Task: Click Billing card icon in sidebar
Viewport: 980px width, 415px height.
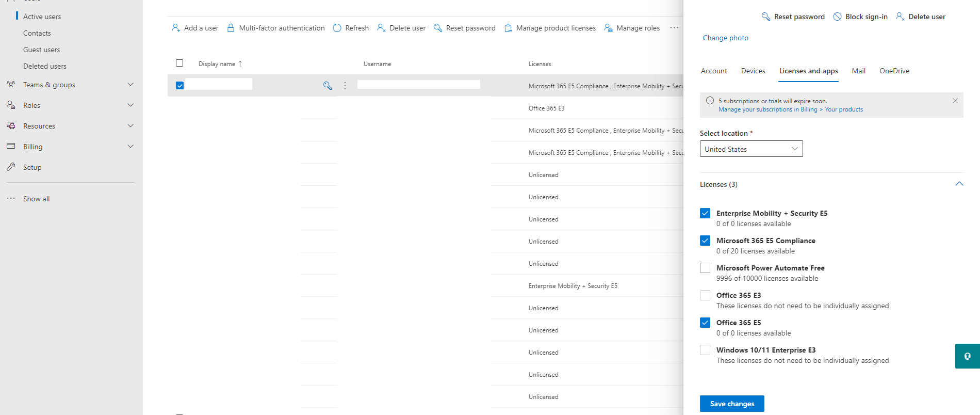Action: coord(11,146)
